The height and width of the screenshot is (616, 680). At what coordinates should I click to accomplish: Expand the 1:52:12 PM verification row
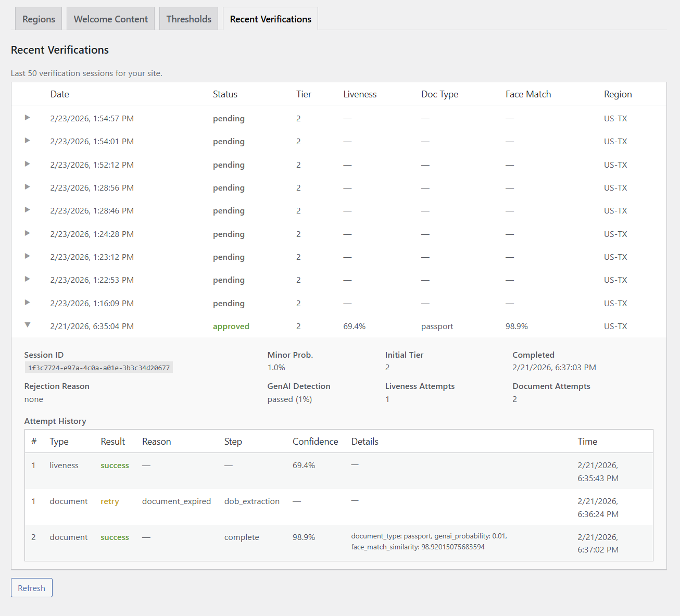coord(28,165)
